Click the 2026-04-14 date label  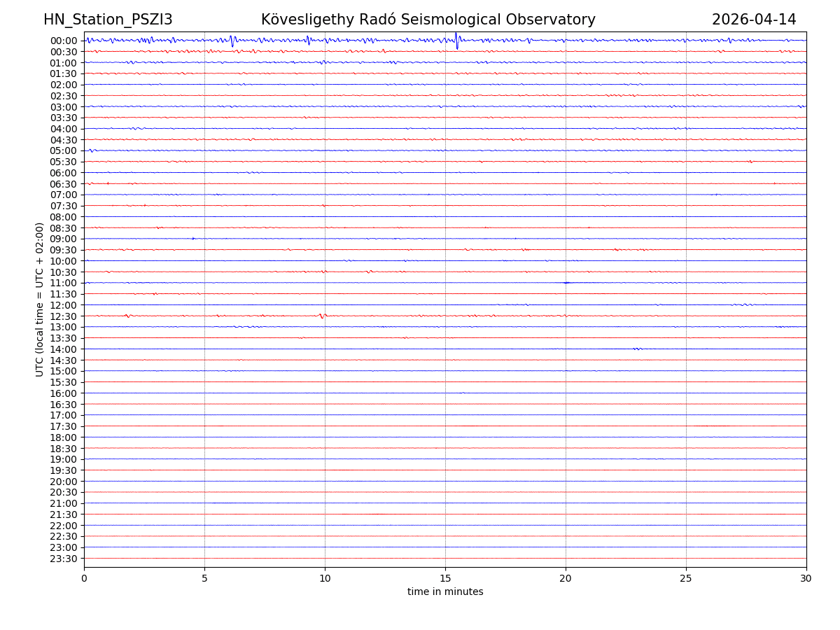pos(754,20)
